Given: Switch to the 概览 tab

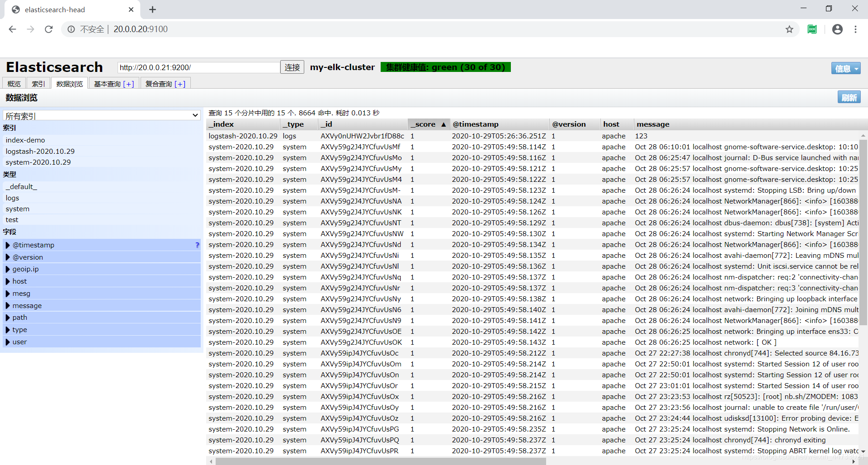Looking at the screenshot, I should (x=14, y=84).
